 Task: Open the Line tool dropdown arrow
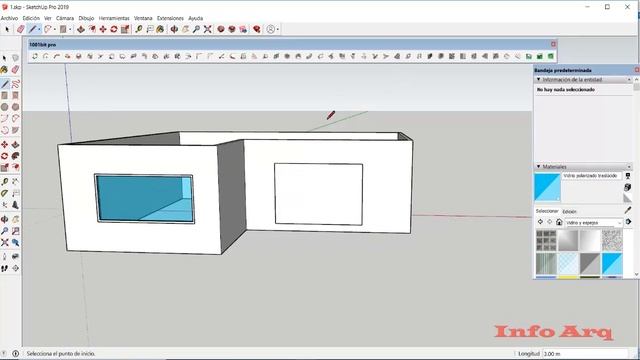point(39,29)
